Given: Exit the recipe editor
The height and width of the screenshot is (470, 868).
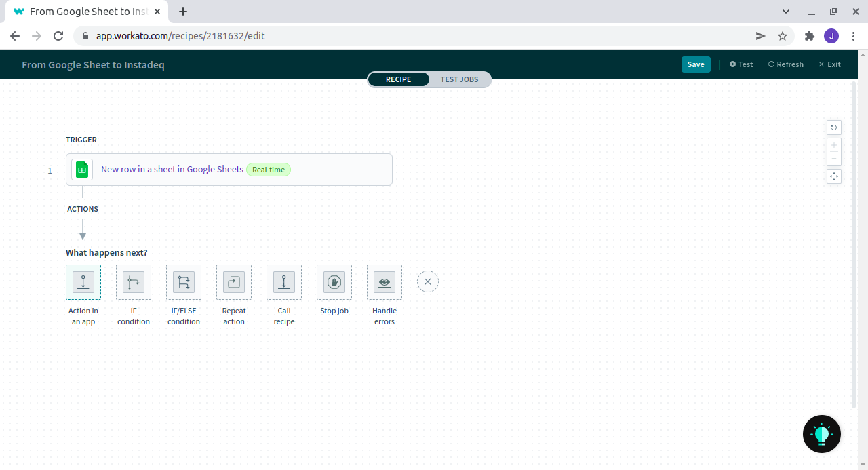Looking at the screenshot, I should pos(829,64).
